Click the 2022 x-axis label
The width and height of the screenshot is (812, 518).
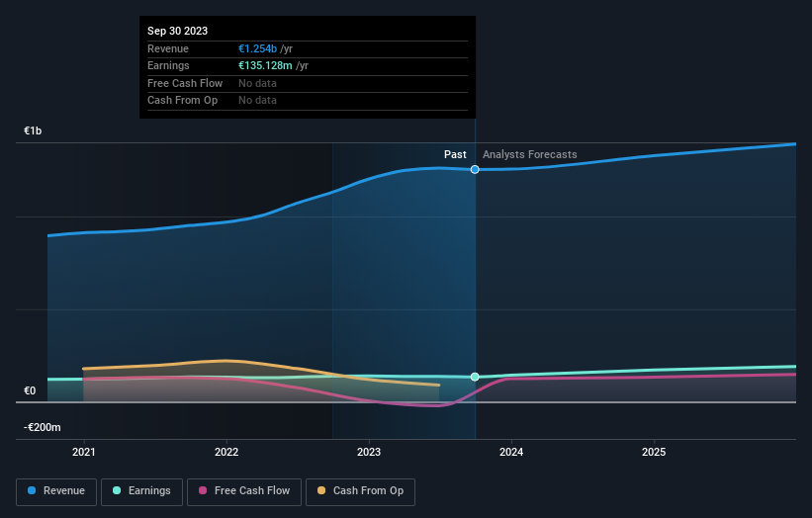(226, 452)
